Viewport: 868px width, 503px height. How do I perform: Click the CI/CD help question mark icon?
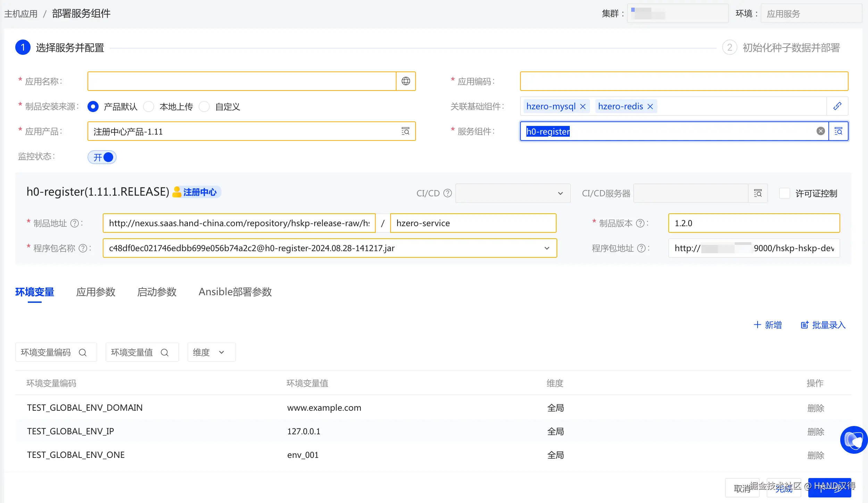(x=448, y=193)
